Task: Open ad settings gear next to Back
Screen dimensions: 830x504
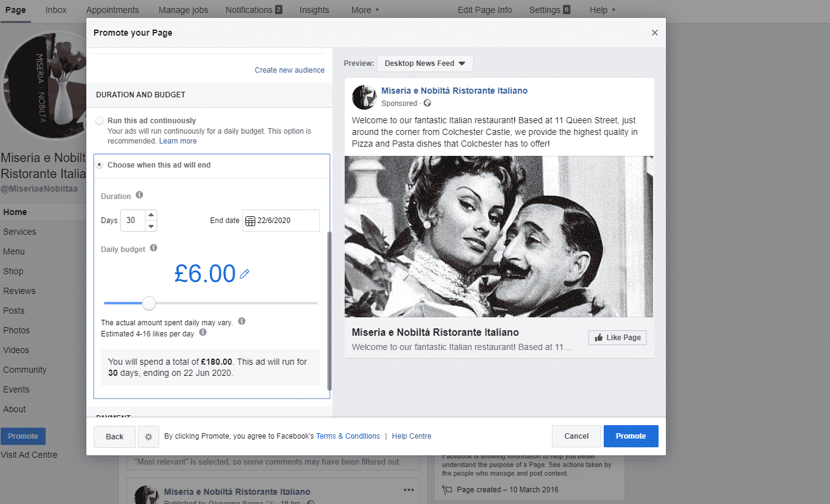Action: click(x=149, y=436)
